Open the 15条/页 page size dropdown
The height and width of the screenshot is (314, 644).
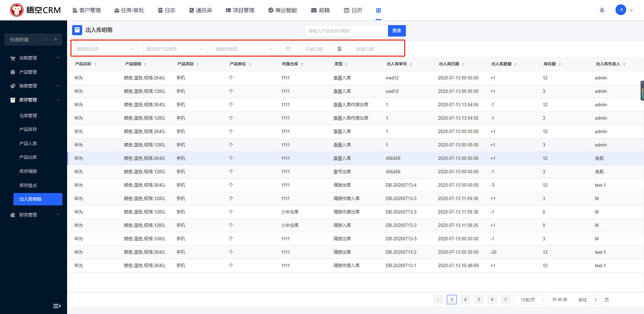tap(531, 300)
